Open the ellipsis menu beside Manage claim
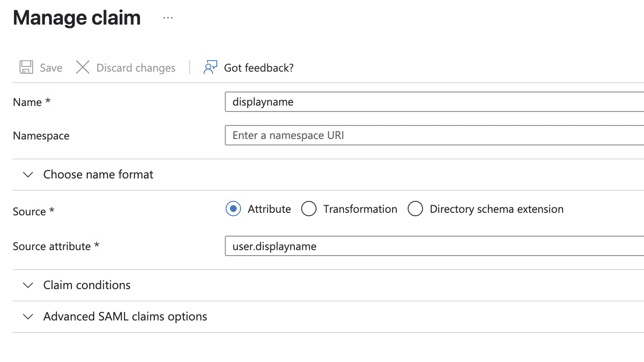This screenshot has height=362, width=644. 168,18
